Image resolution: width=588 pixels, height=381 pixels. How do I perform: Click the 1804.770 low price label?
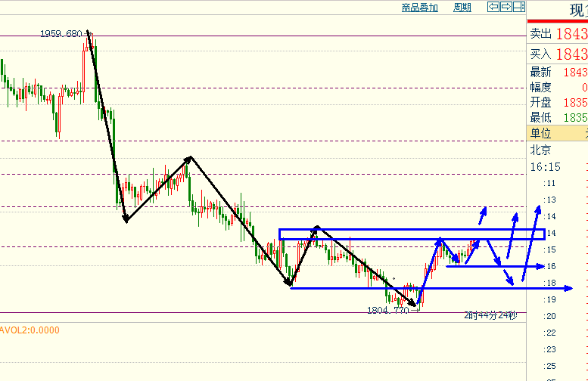pyautogui.click(x=388, y=310)
